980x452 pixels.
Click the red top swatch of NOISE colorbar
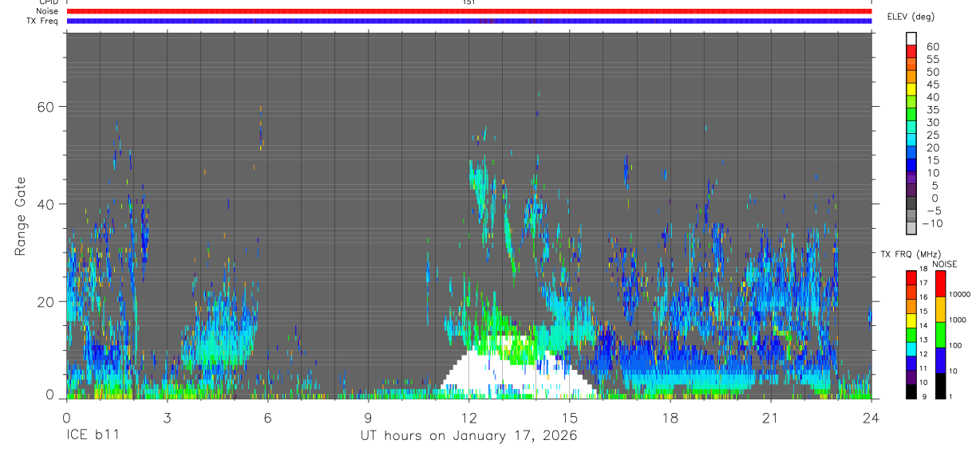point(940,284)
